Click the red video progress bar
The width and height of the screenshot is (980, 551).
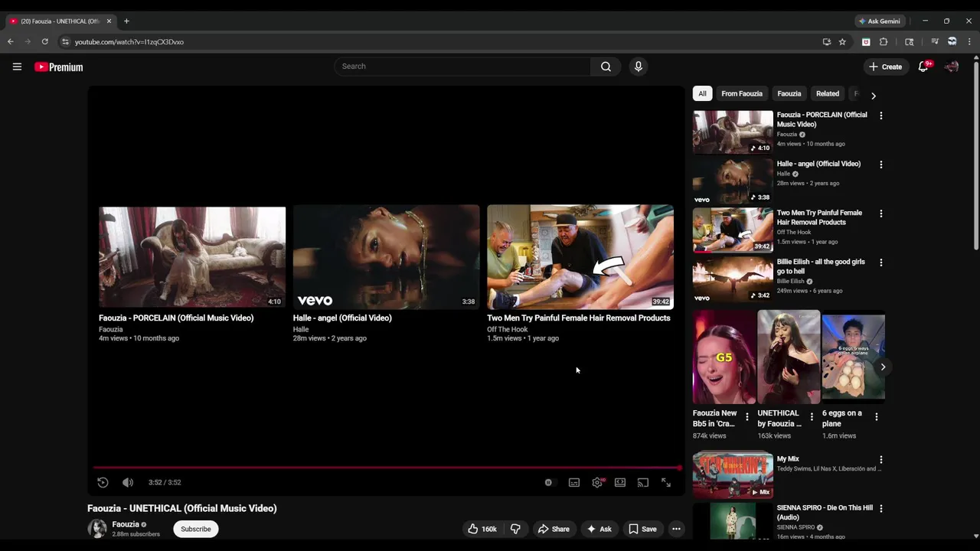(x=387, y=467)
